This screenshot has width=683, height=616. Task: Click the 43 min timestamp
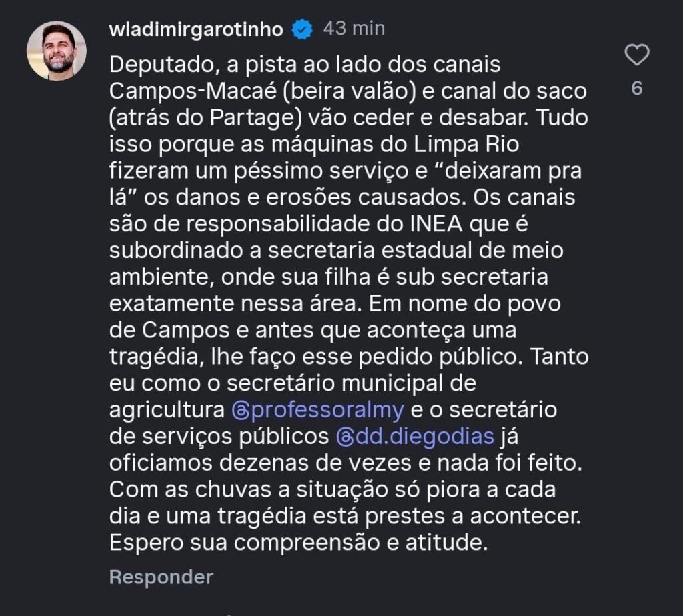pyautogui.click(x=354, y=29)
